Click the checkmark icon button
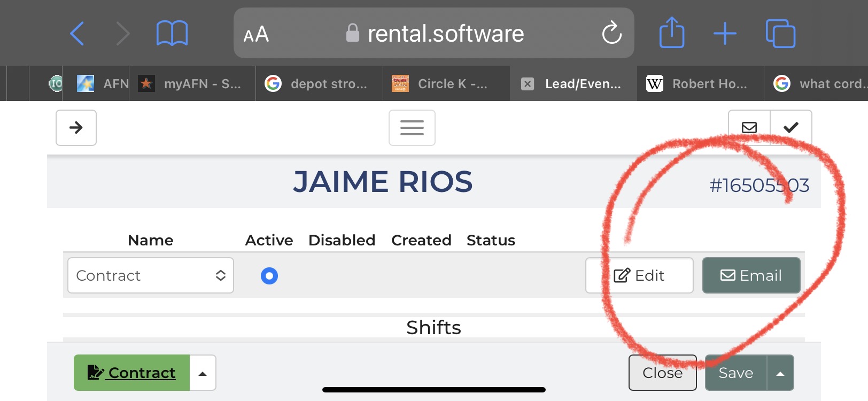Image resolution: width=868 pixels, height=401 pixels. (791, 127)
